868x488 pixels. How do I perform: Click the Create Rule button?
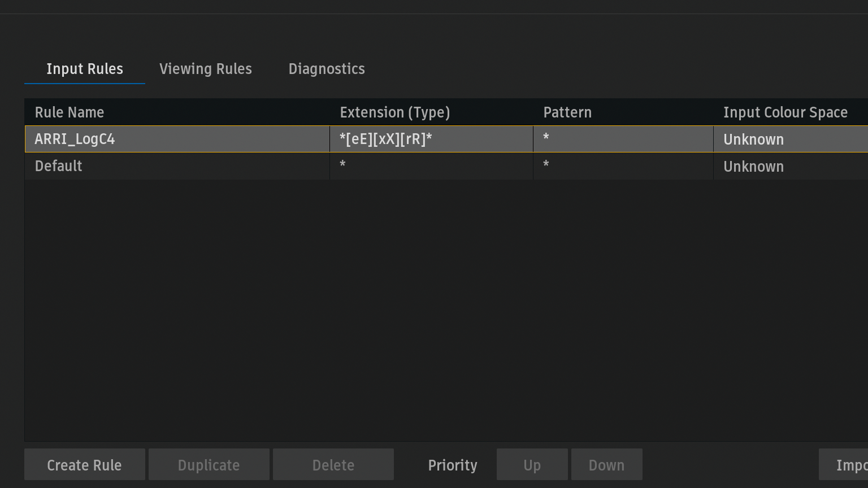[x=85, y=465]
